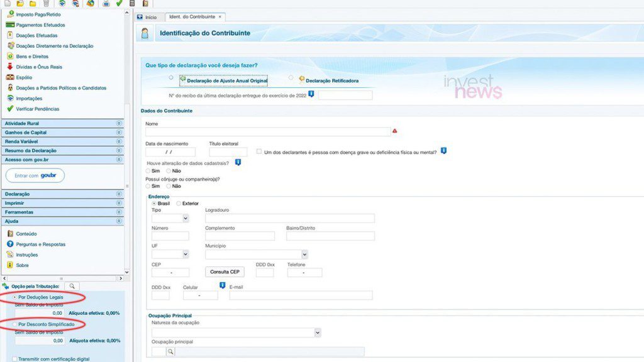Click Consulta CEP button
Image resolution: width=644 pixels, height=362 pixels.
(225, 271)
